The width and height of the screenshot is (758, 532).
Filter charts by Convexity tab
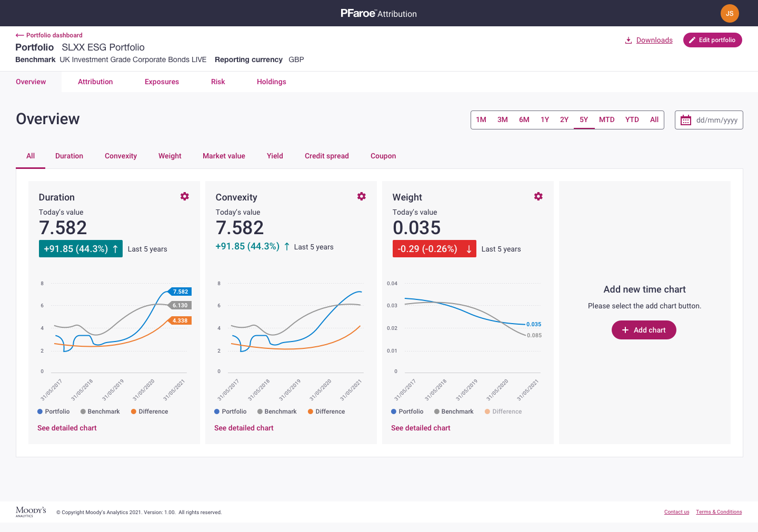point(121,156)
